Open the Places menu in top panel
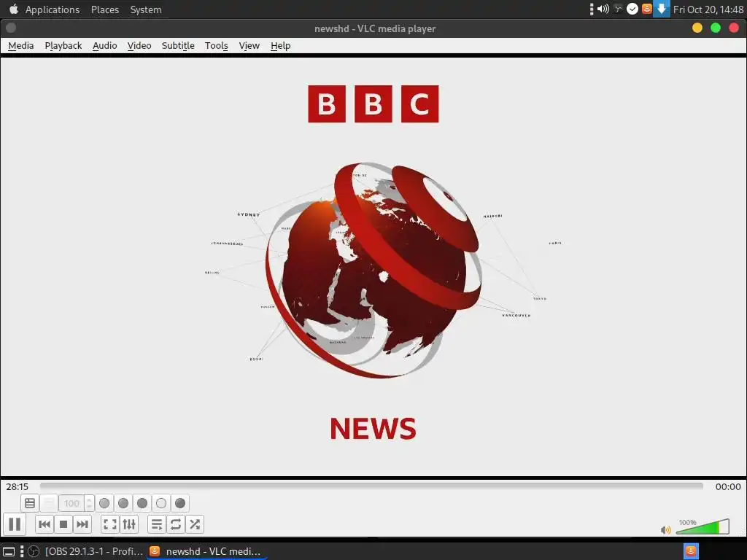The height and width of the screenshot is (560, 747). [105, 9]
